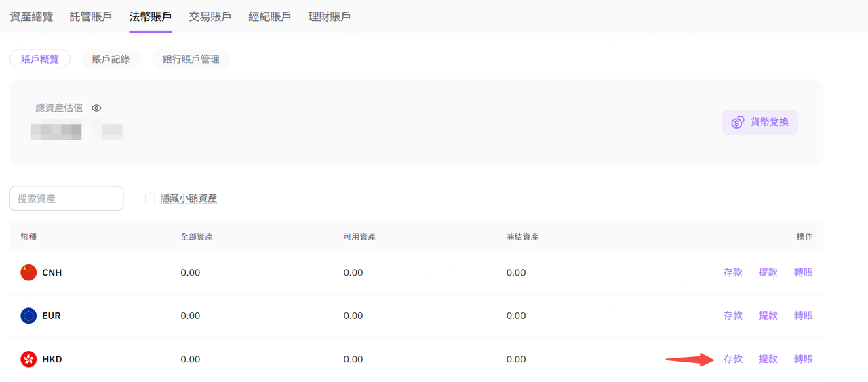Toggle total asset visibility eye icon
868x382 pixels.
point(96,108)
